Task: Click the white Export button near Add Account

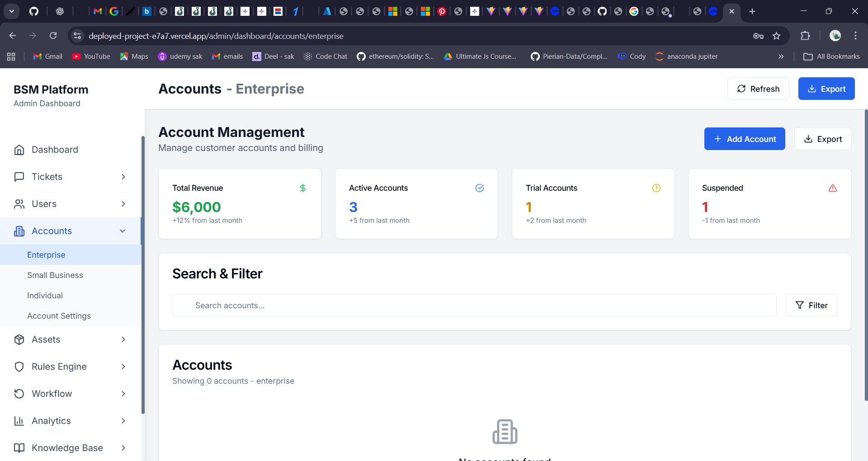Action: [823, 139]
